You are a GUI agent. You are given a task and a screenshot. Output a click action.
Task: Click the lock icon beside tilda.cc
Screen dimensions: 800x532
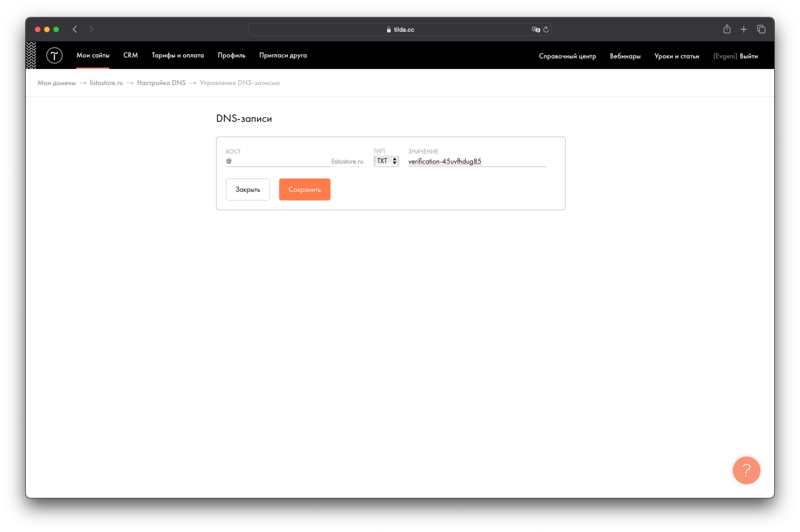389,30
